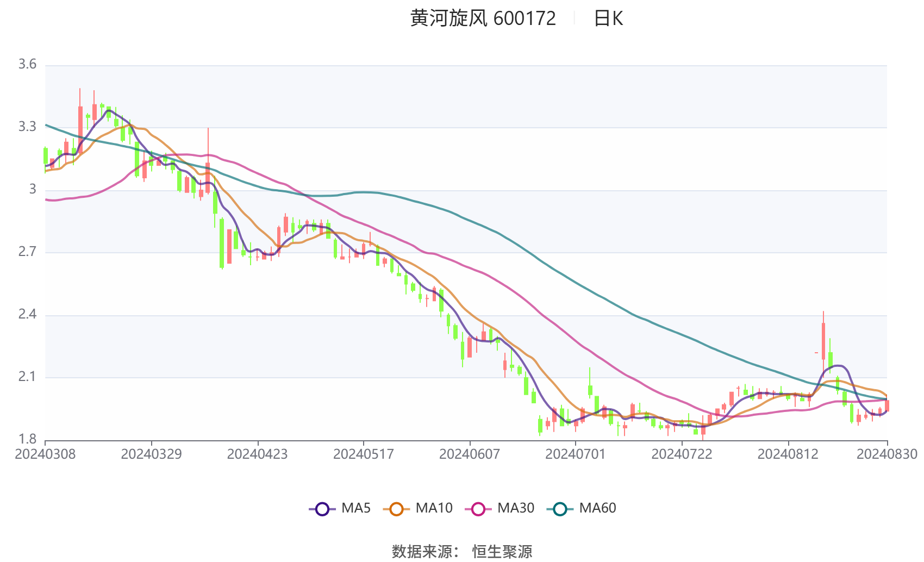Image resolution: width=924 pixels, height=562 pixels.
Task: Select the 20240517 date axis label
Action: click(363, 454)
